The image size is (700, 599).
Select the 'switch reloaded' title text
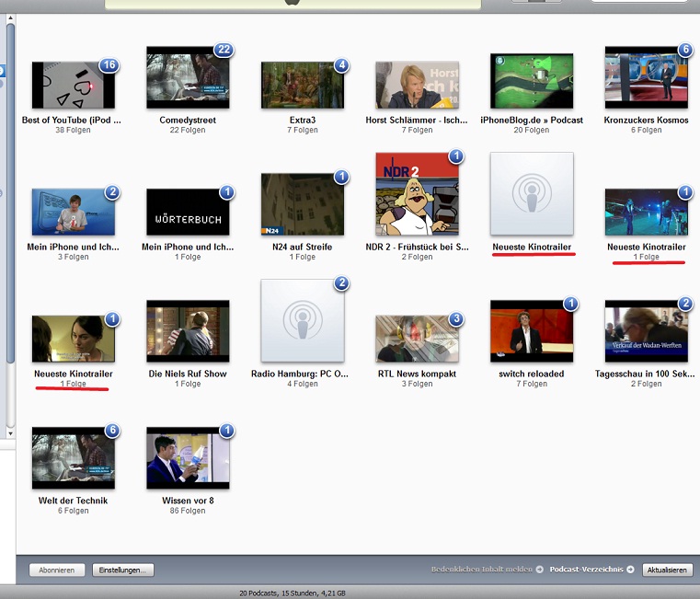[532, 374]
